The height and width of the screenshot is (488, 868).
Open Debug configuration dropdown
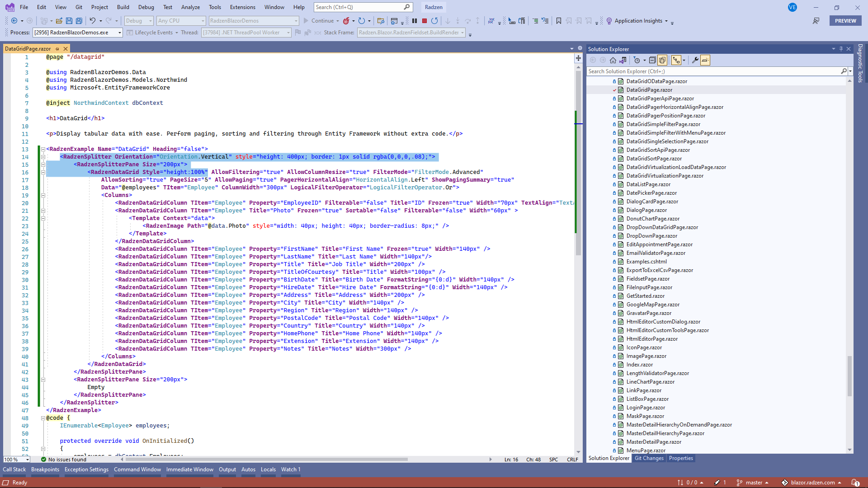click(x=139, y=21)
